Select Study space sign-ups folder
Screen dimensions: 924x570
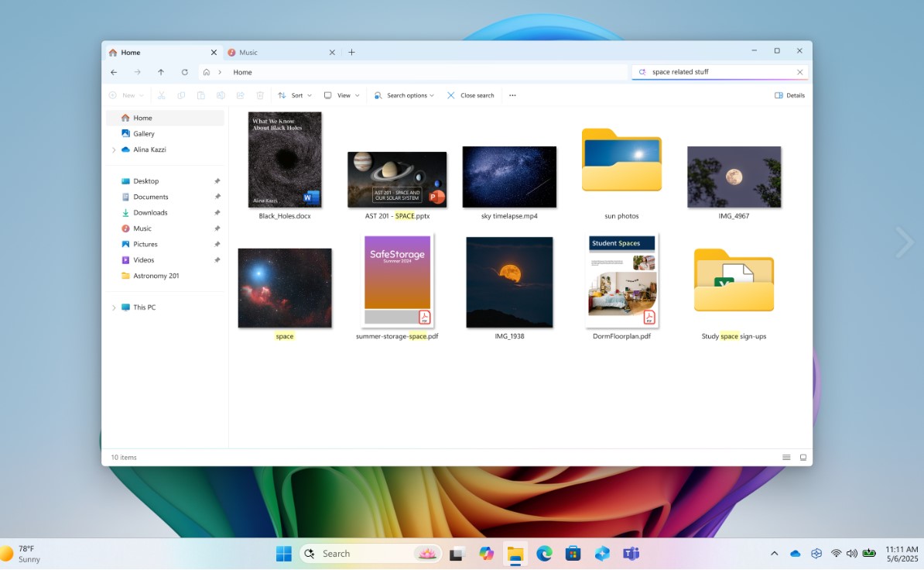pyautogui.click(x=734, y=280)
